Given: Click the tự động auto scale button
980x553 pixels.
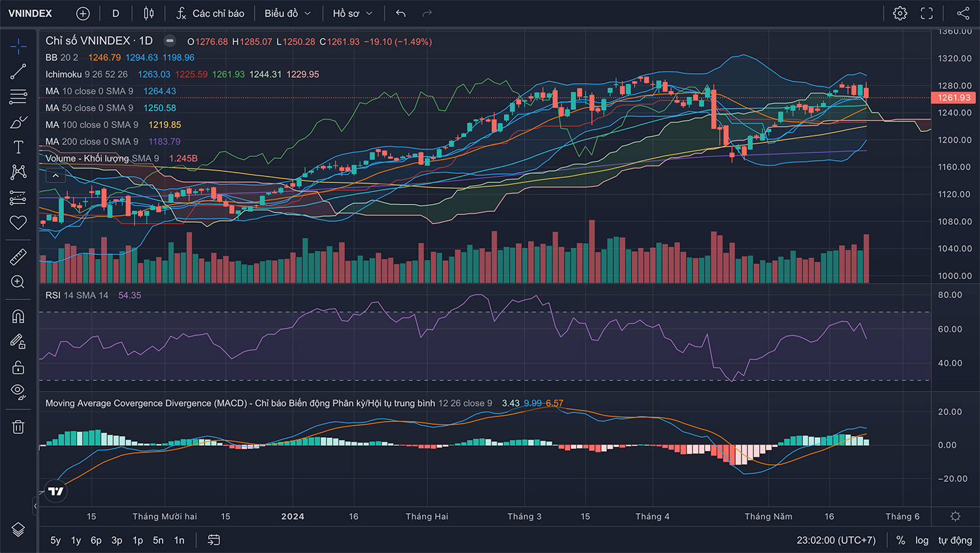Looking at the screenshot, I should coord(955,540).
